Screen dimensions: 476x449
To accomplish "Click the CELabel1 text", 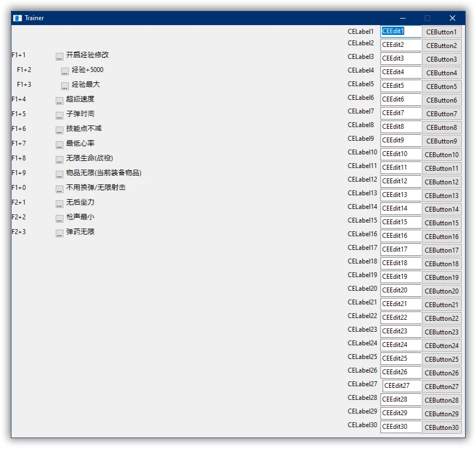I will coord(361,32).
